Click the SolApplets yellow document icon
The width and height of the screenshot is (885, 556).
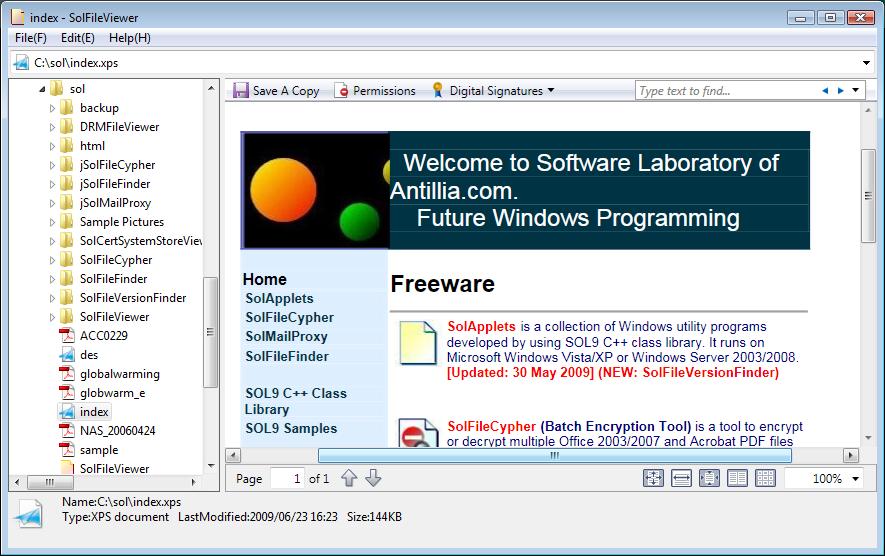[418, 343]
